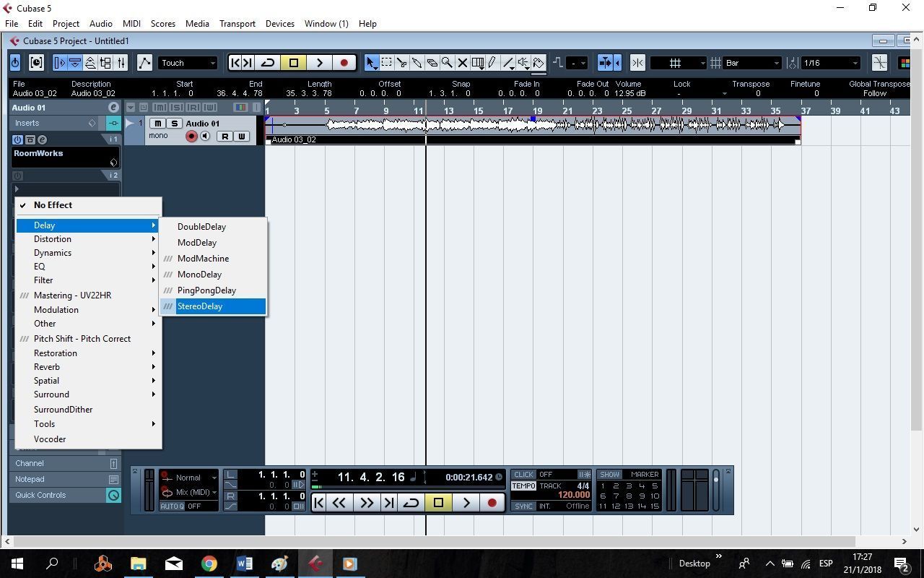
Task: Open the Automation mode Touch dropdown
Action: (x=188, y=63)
